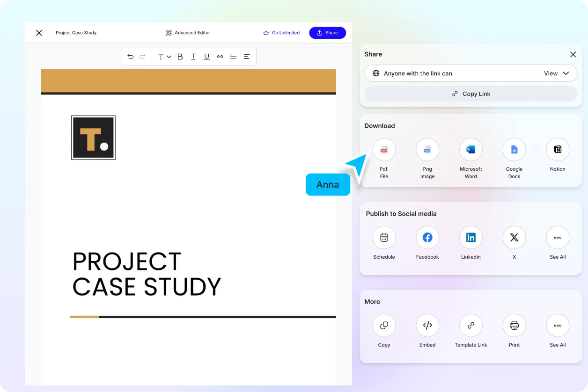Screen dimensions: 588x392
Task: Toggle underline formatting
Action: pyautogui.click(x=206, y=57)
